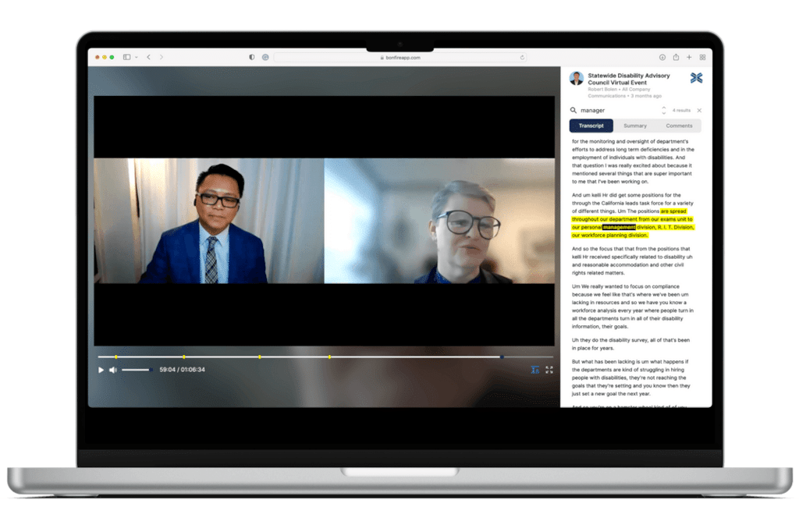Open Safari share menu
This screenshot has width=799, height=532.
pyautogui.click(x=676, y=57)
